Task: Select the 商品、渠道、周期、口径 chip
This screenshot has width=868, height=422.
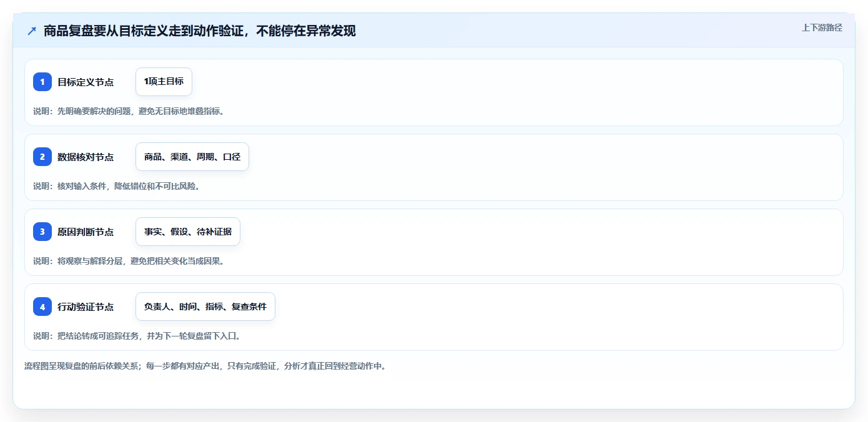Action: pos(192,157)
